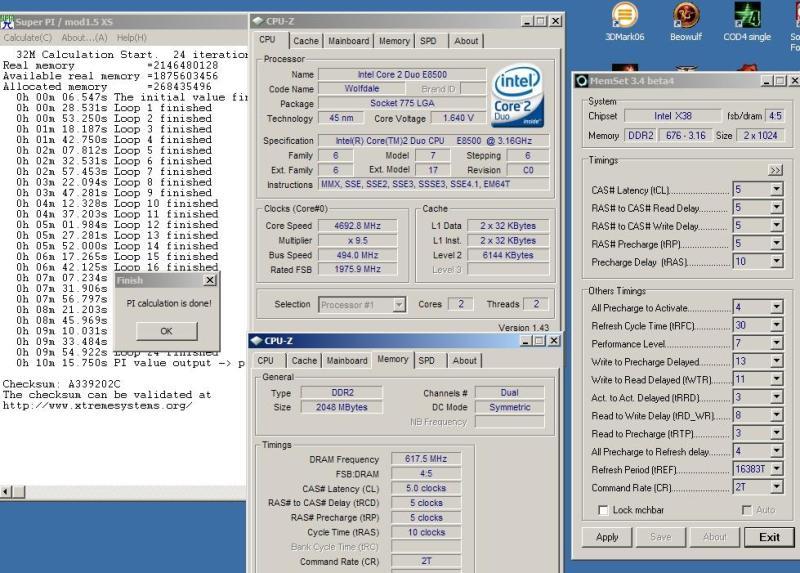This screenshot has height=573, width=800.
Task: Open the Help menu in Super PI
Action: point(132,38)
